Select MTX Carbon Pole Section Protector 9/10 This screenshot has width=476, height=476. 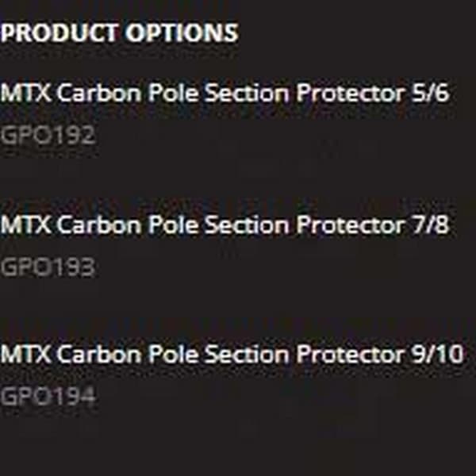coord(232,354)
